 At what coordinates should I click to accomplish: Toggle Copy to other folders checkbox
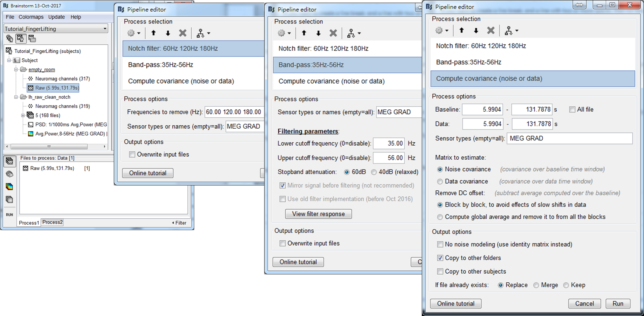click(440, 258)
